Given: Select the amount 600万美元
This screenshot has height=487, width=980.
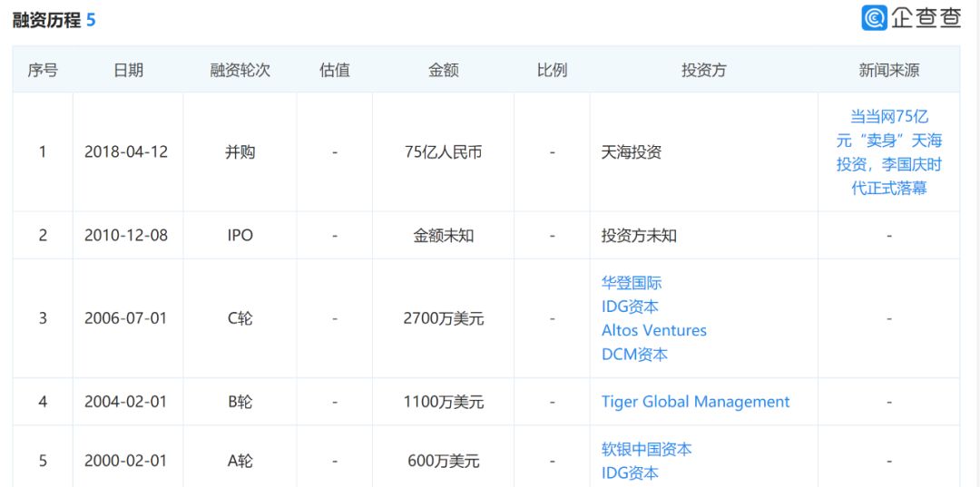Looking at the screenshot, I should [443, 462].
